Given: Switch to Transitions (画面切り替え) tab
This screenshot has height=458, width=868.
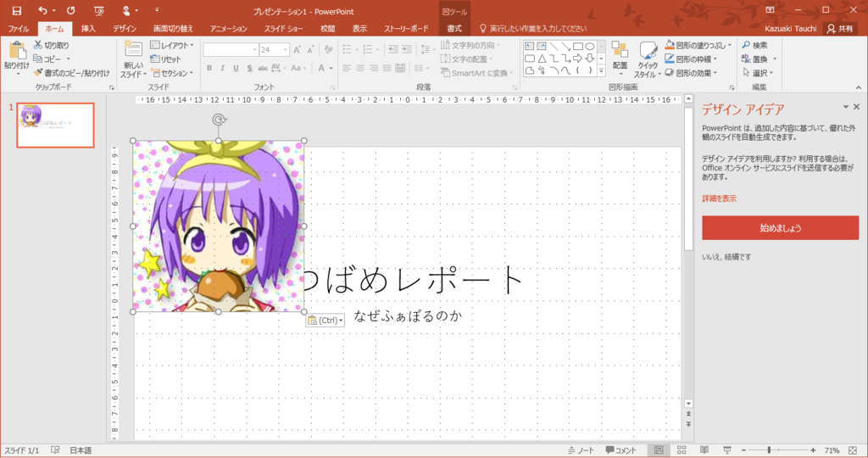Looking at the screenshot, I should (x=173, y=28).
